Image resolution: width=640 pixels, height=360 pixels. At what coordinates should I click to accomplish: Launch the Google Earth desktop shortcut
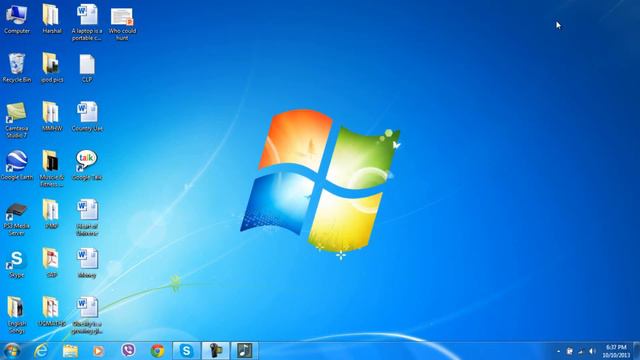tap(17, 166)
